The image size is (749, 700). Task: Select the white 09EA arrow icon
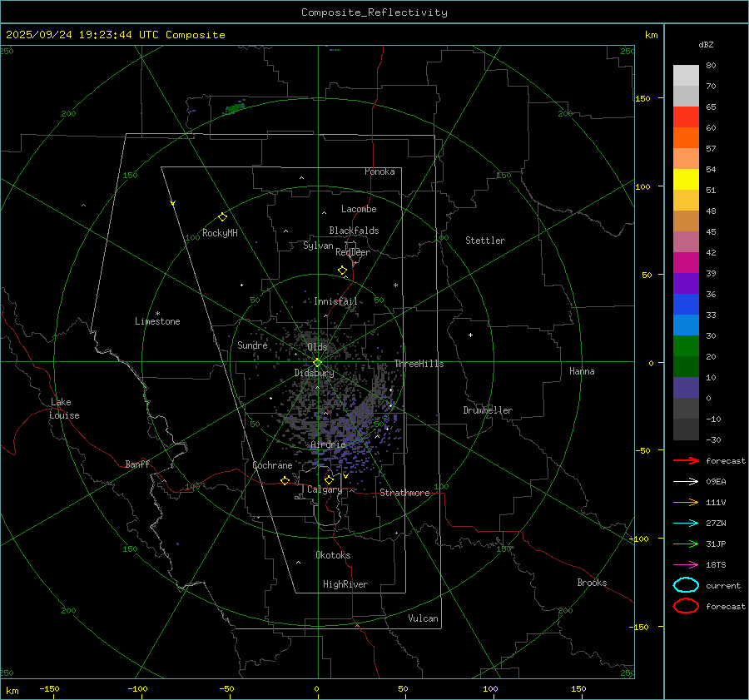click(686, 481)
